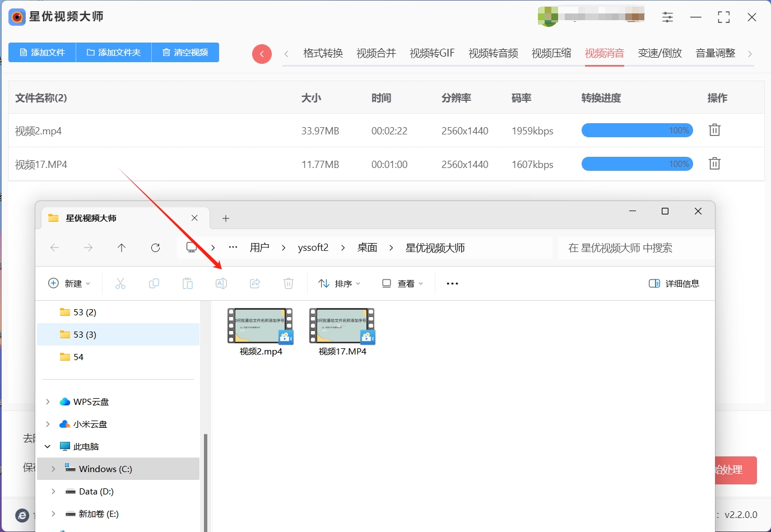Click the Rename icon in Explorer toolbar
The height and width of the screenshot is (532, 771).
221,283
